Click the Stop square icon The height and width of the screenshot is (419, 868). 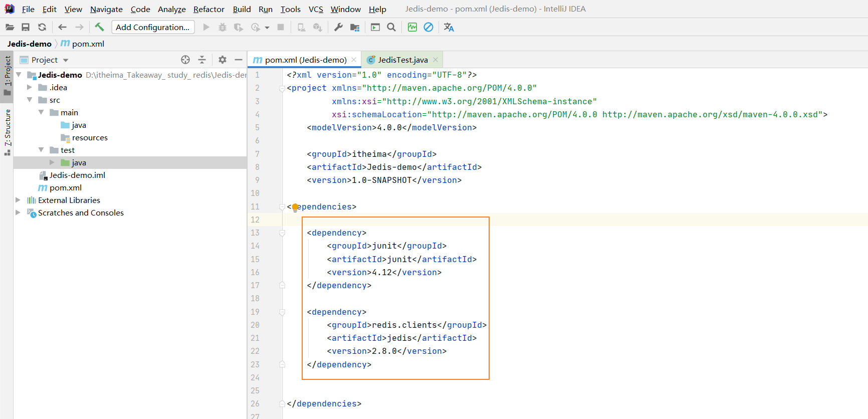point(281,27)
